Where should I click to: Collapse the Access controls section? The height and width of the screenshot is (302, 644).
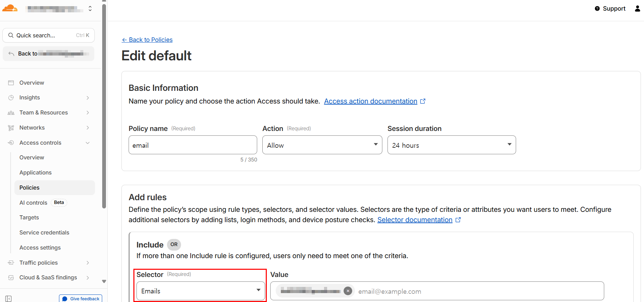pyautogui.click(x=88, y=143)
